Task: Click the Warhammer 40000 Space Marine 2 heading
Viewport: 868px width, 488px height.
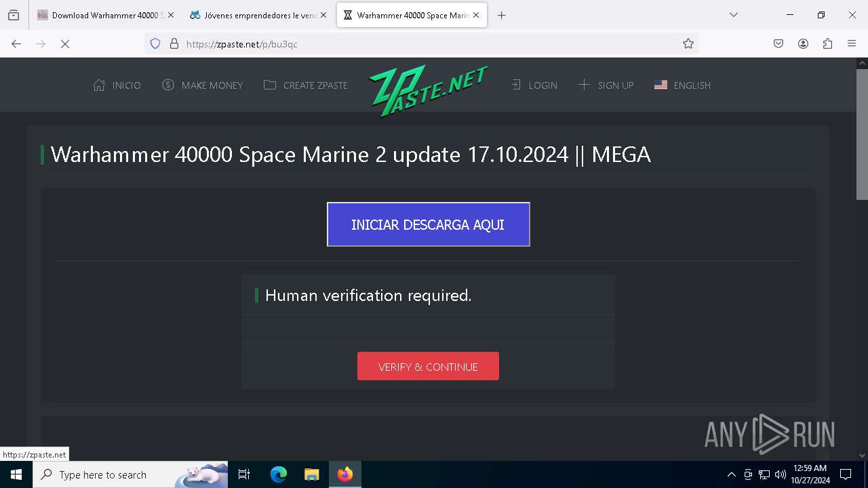Action: pyautogui.click(x=351, y=155)
